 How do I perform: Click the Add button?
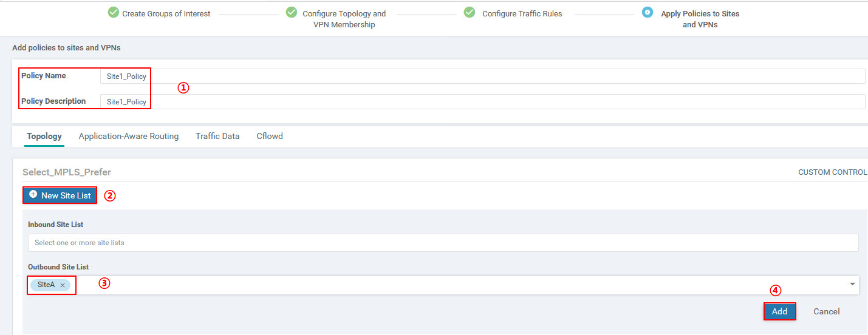779,311
